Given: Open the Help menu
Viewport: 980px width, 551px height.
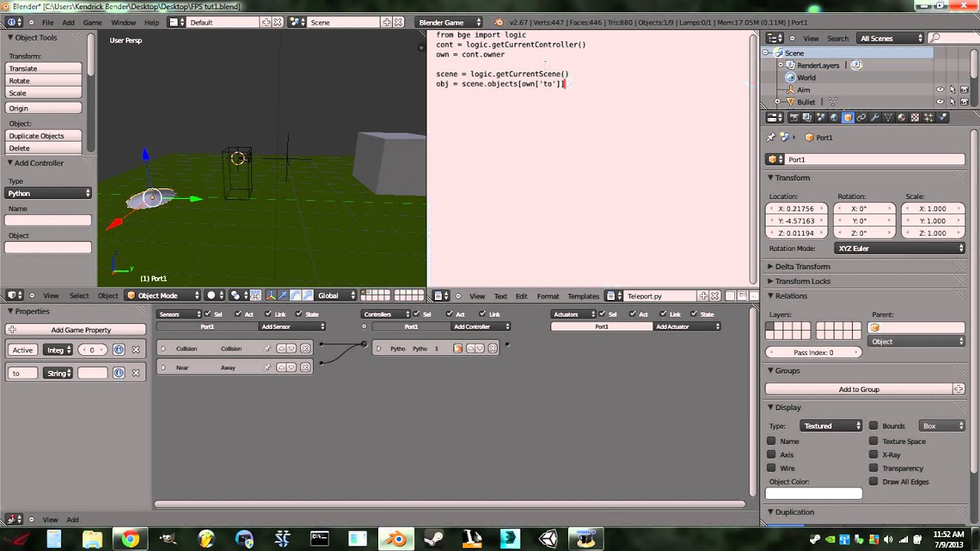Looking at the screenshot, I should (x=152, y=22).
